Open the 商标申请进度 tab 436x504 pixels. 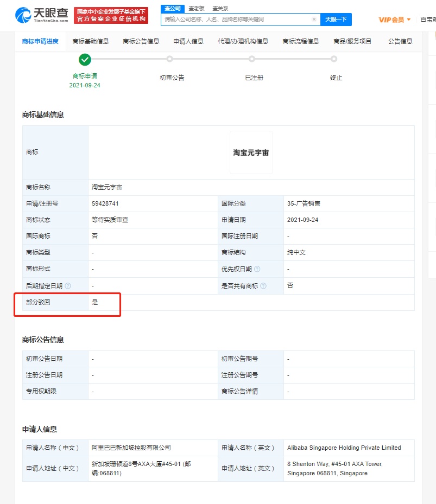40,41
